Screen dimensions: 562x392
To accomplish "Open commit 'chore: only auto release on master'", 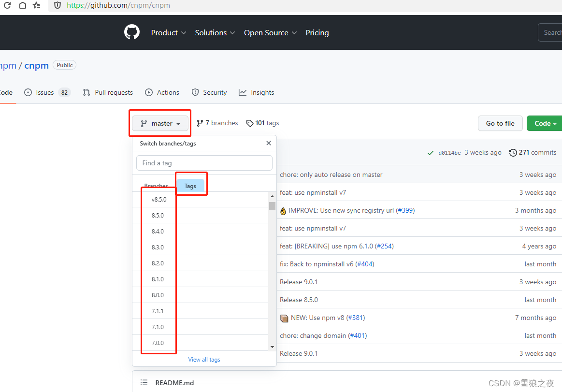I will pyautogui.click(x=331, y=174).
